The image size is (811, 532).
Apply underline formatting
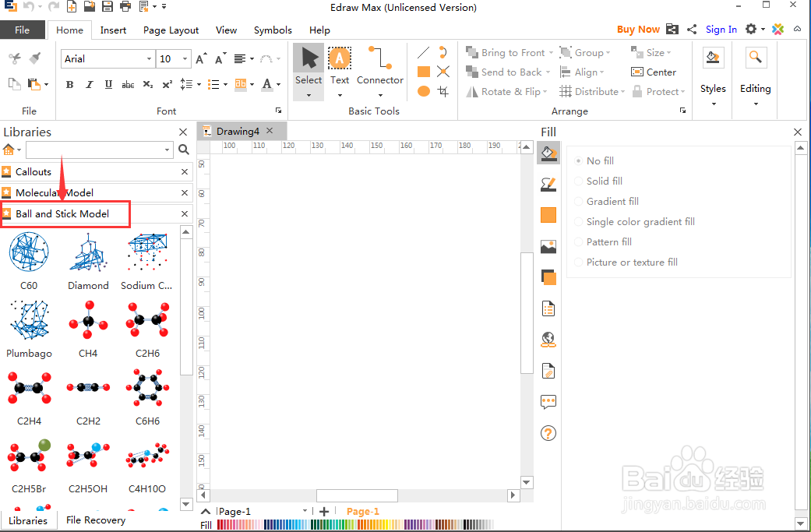tap(108, 84)
